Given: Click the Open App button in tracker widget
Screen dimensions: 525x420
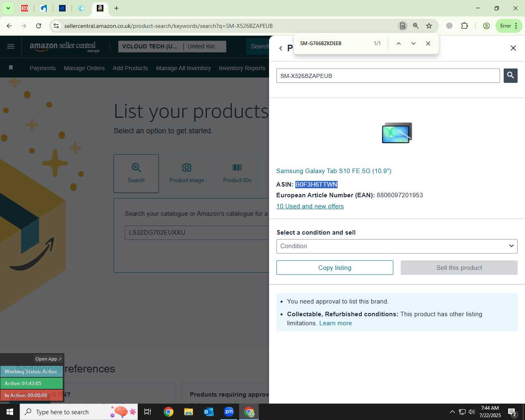Looking at the screenshot, I should coord(48,359).
